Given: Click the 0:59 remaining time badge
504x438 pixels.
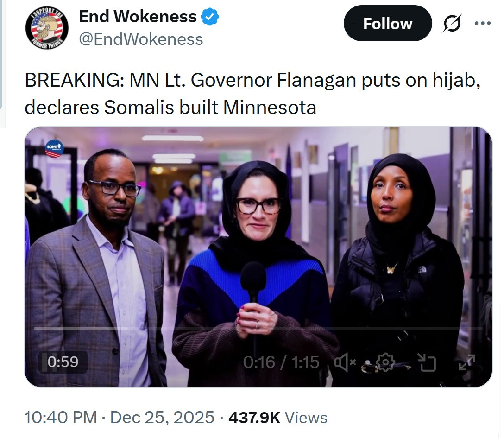Looking at the screenshot, I should click(63, 362).
